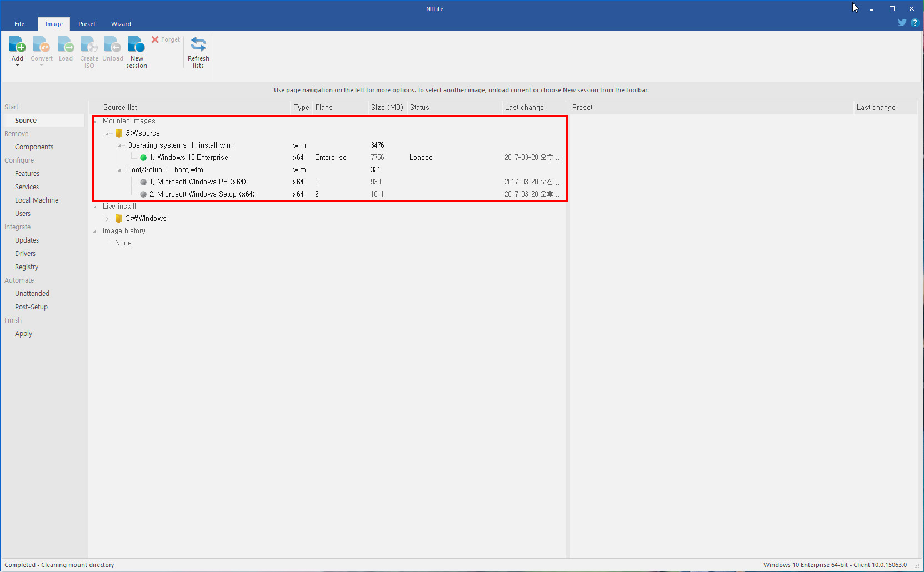This screenshot has height=572, width=924.
Task: Open the Users page
Action: click(x=23, y=214)
